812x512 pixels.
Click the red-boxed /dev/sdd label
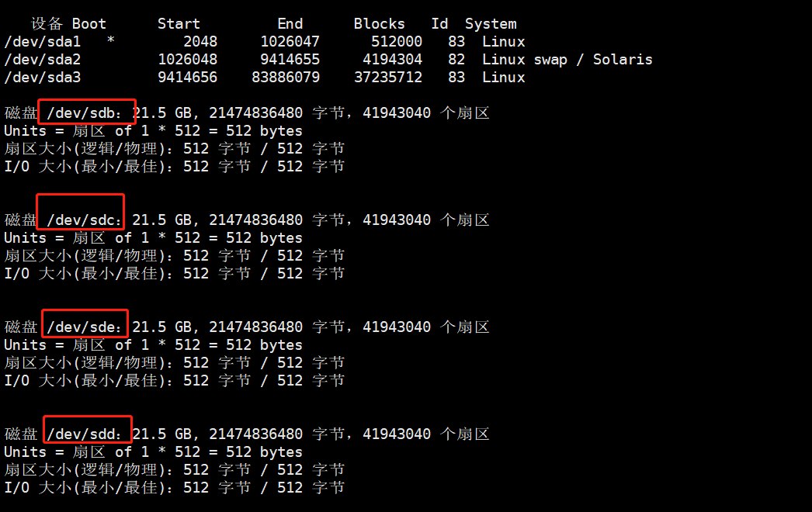pyautogui.click(x=85, y=434)
